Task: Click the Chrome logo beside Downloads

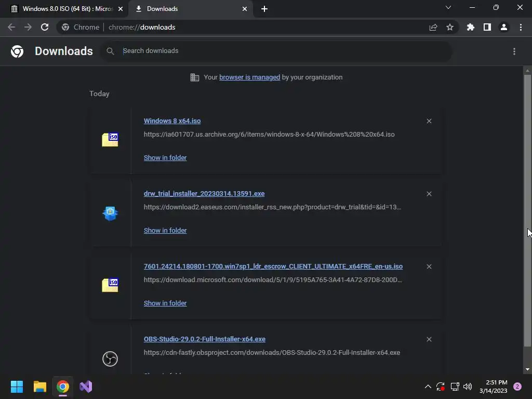Action: tap(17, 51)
